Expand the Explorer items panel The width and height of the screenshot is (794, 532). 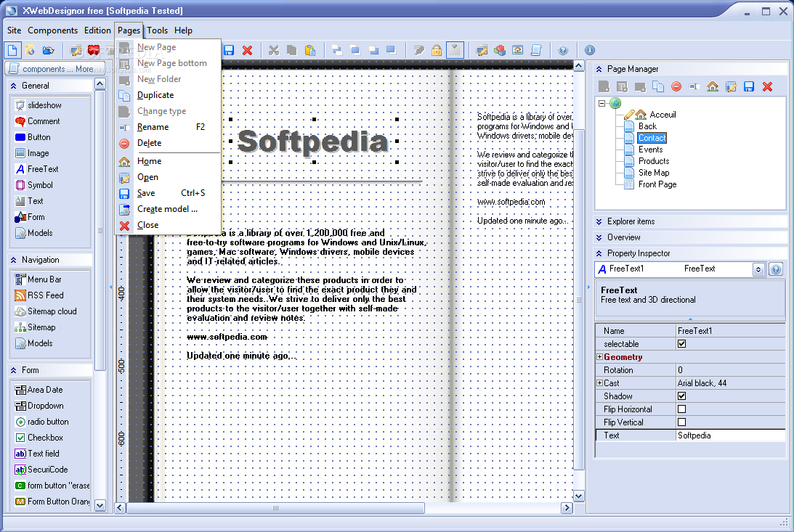coord(599,221)
